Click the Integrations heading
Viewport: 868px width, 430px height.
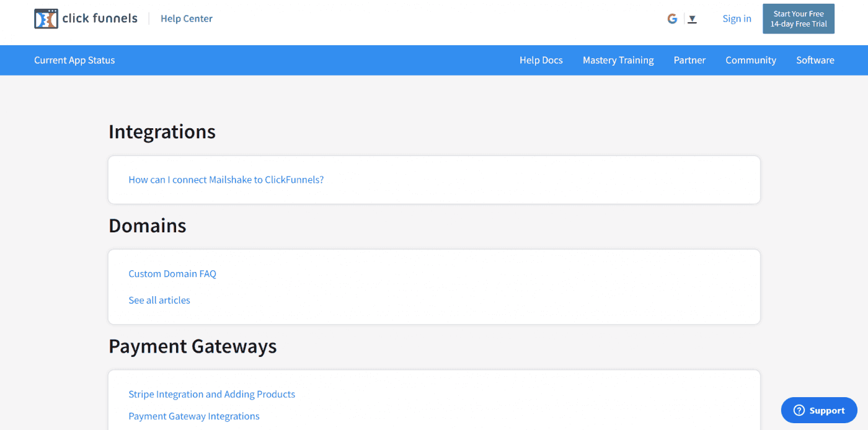point(162,132)
